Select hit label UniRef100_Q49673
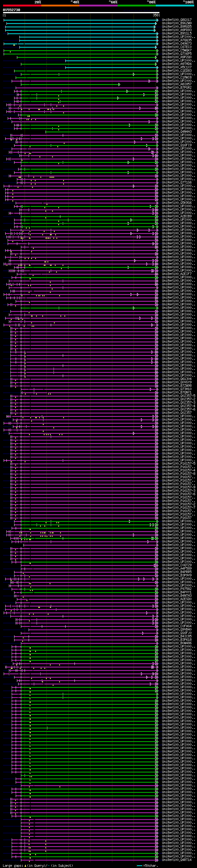 [177, 43]
